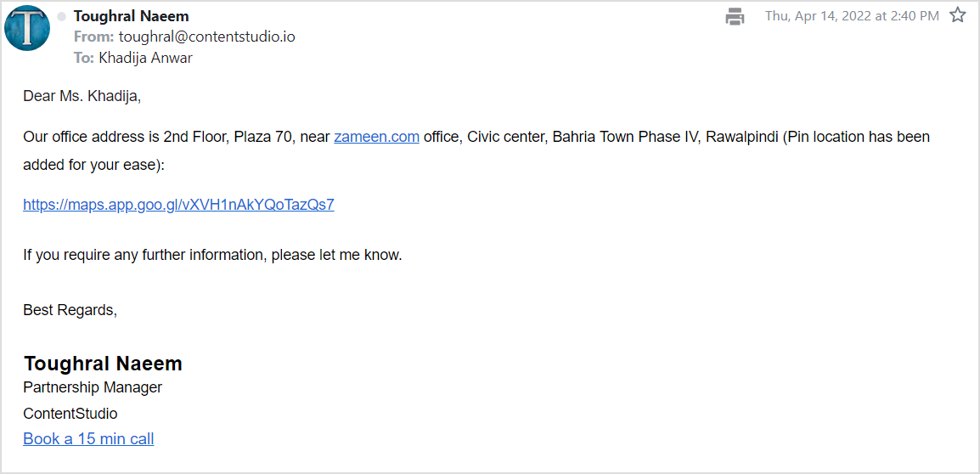Image resolution: width=980 pixels, height=474 pixels.
Task: Click the sentence about requiring further information
Action: click(212, 255)
